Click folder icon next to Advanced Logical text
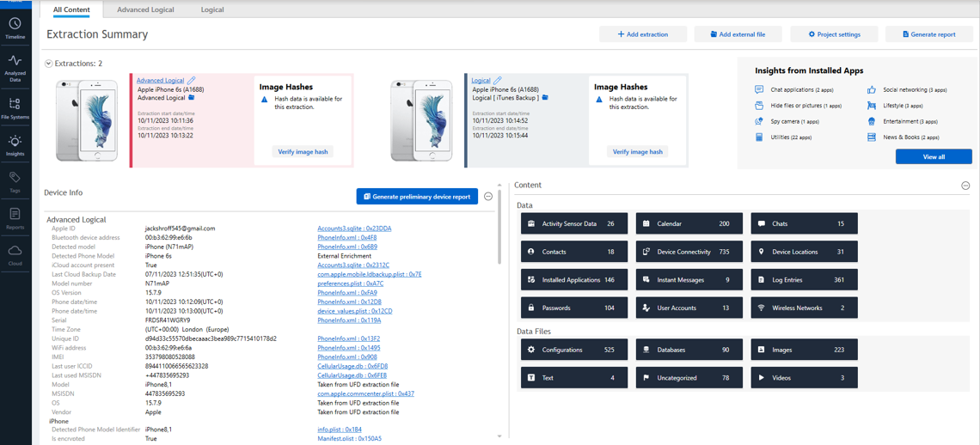 pos(191,97)
